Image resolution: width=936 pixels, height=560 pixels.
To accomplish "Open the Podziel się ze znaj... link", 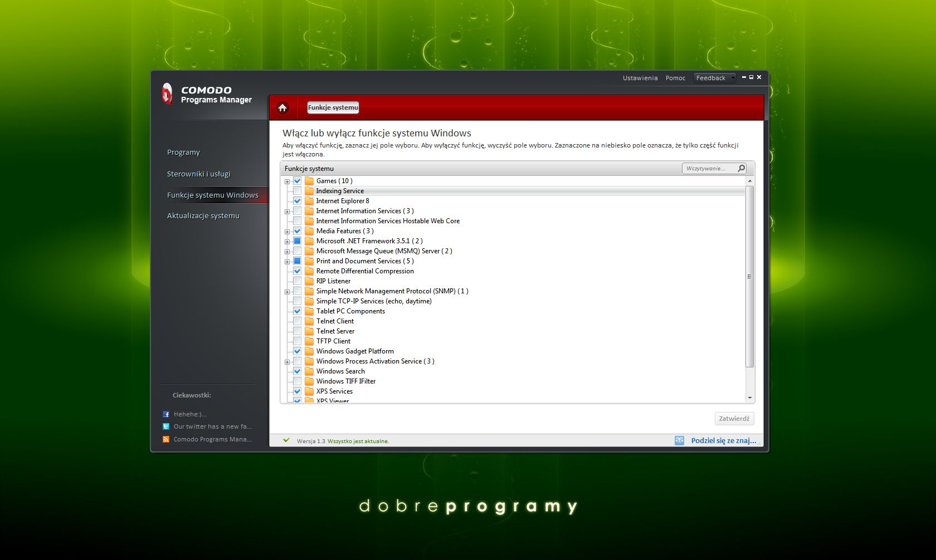I will click(724, 440).
